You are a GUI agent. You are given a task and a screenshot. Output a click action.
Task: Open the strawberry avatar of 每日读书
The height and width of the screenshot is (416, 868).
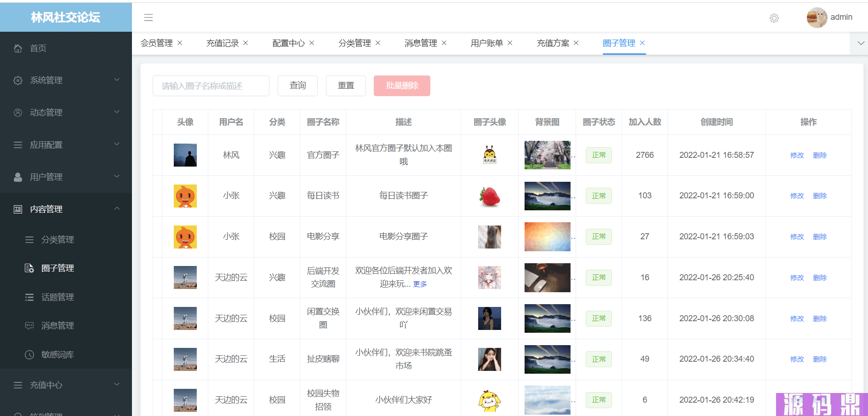[x=490, y=196]
